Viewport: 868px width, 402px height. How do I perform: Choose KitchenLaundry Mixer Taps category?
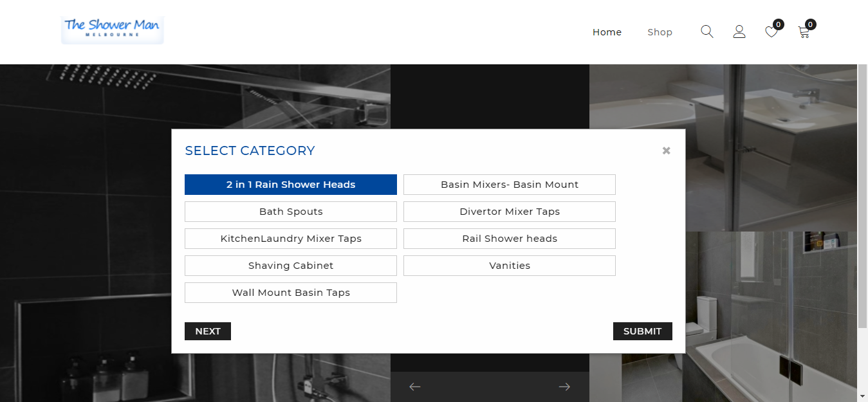point(291,239)
